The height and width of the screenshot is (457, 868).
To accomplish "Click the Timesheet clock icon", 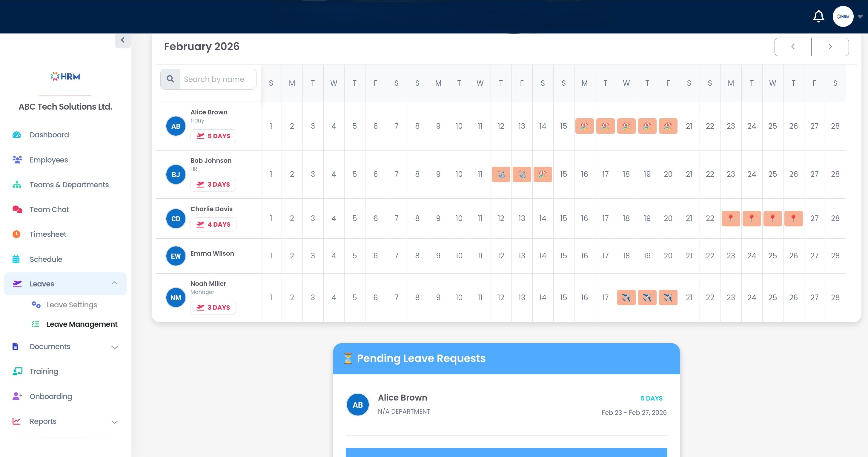I will click(16, 234).
